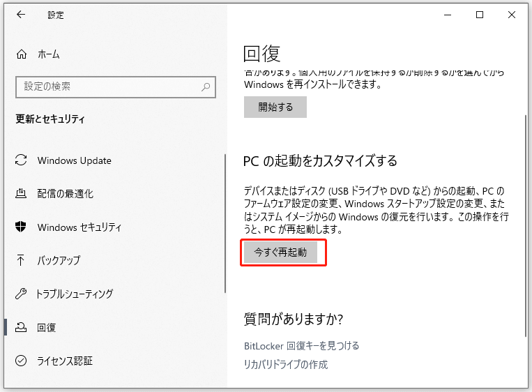The width and height of the screenshot is (532, 392).
Task: Select 回復 label in the sidebar
Action: [x=47, y=328]
